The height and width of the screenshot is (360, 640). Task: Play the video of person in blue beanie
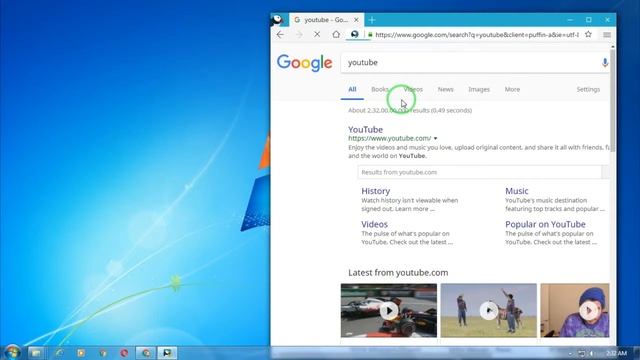(x=575, y=311)
